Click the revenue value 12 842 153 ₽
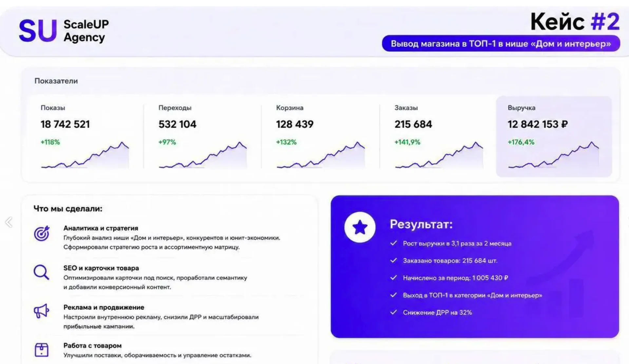This screenshot has height=364, width=629. [x=538, y=124]
